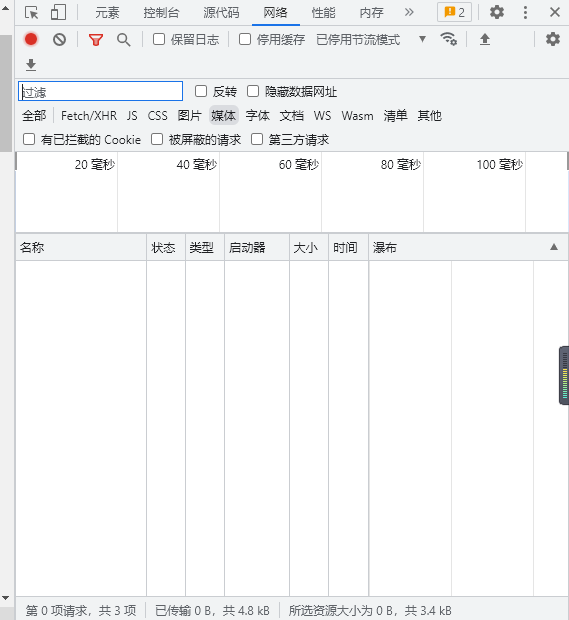Open the 源代码 tab
Screen dimensions: 569x620
click(x=221, y=13)
